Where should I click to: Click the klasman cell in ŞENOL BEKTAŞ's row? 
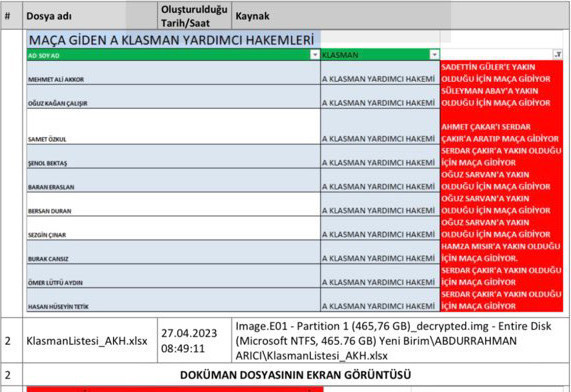pos(380,157)
